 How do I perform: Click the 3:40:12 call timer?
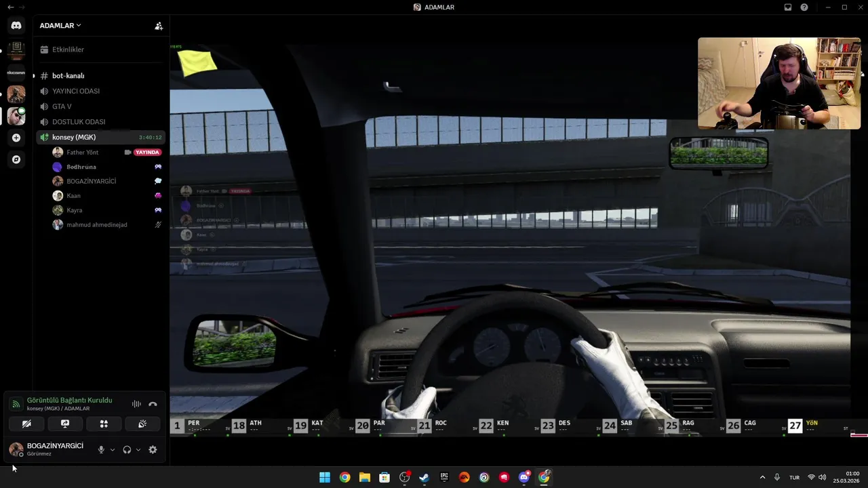150,138
